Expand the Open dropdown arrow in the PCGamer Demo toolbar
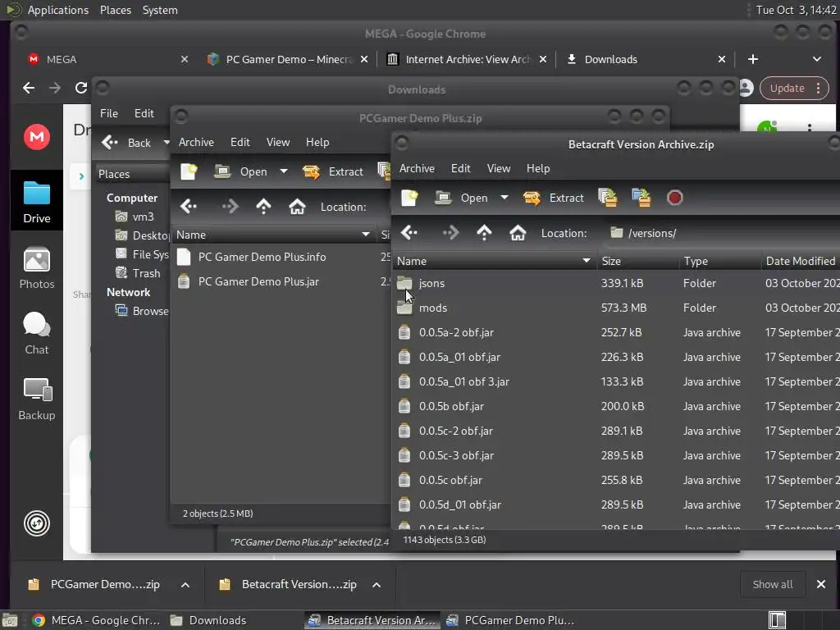 click(x=283, y=171)
